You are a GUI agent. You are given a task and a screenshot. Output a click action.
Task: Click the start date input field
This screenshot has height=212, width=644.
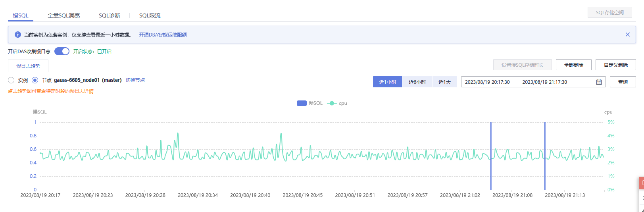487,82
